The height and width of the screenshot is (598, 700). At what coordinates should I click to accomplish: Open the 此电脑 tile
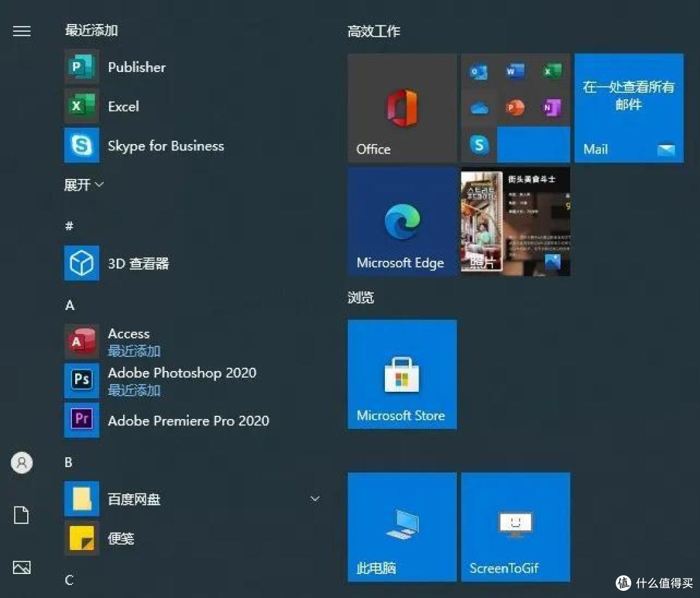pos(402,527)
